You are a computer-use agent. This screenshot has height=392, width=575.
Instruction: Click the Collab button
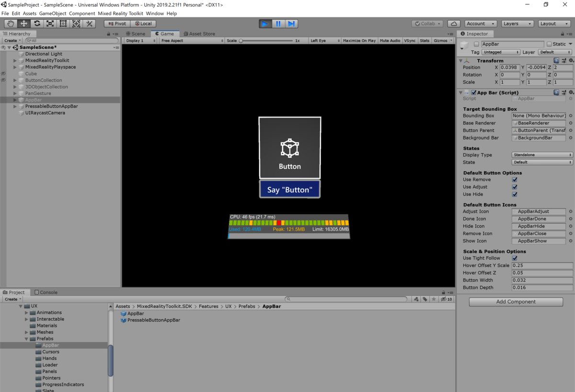(x=427, y=23)
